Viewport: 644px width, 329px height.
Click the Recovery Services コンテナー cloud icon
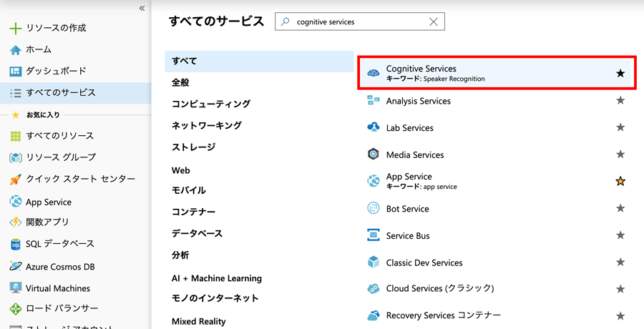[374, 315]
